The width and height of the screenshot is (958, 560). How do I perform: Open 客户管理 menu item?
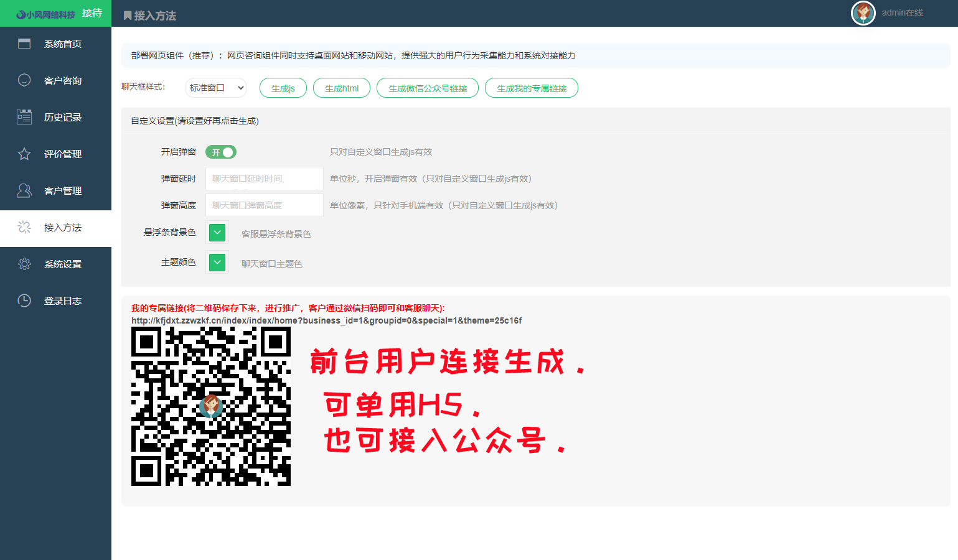pyautogui.click(x=55, y=191)
